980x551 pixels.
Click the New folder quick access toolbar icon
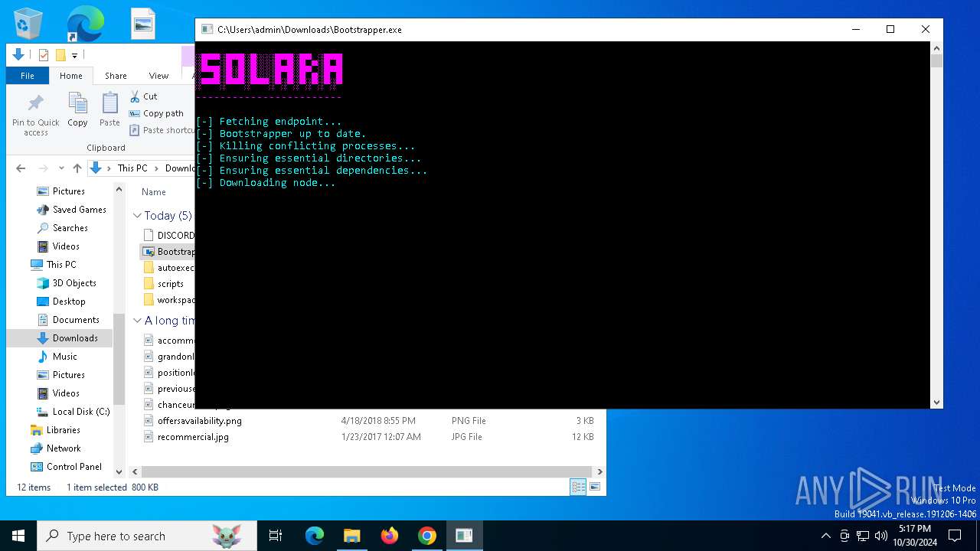coord(60,55)
